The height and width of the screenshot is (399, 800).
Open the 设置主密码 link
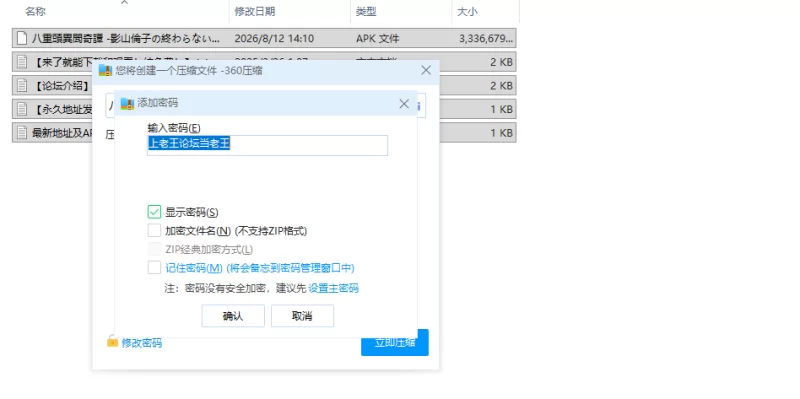point(333,288)
